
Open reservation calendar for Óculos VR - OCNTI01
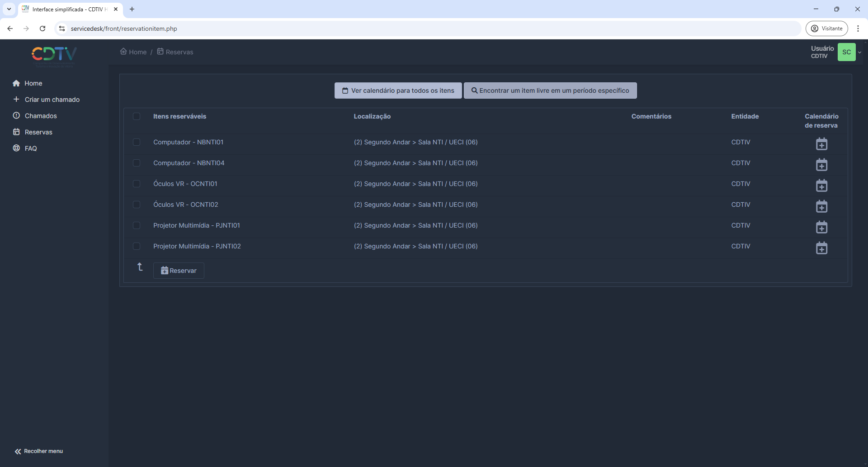pyautogui.click(x=821, y=186)
